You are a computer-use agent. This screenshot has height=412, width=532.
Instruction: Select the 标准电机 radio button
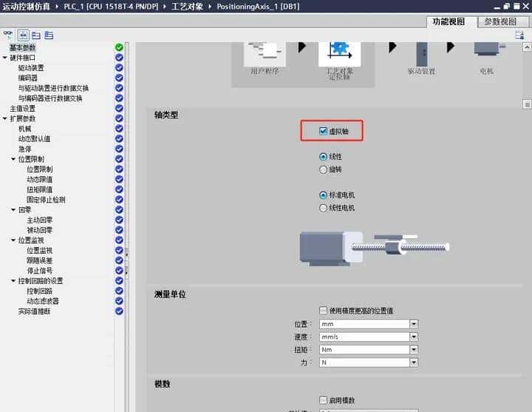pos(323,195)
